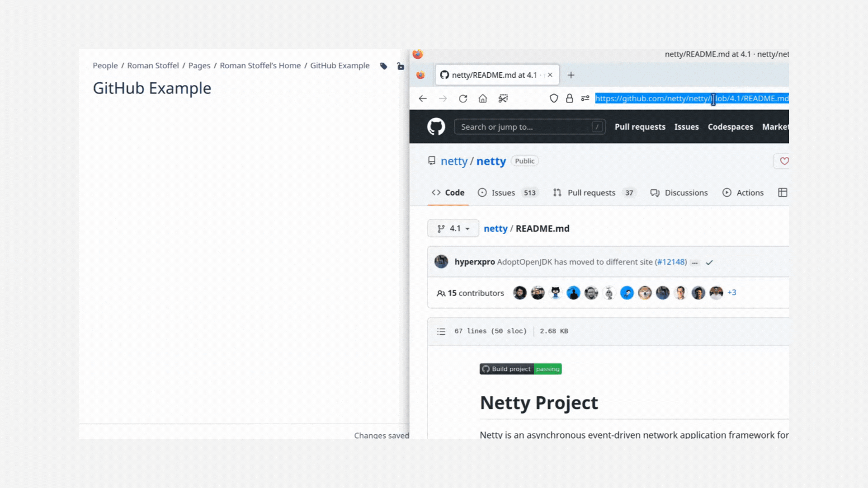Click the permissions sliders icon in address bar
868x488 pixels.
click(x=585, y=99)
